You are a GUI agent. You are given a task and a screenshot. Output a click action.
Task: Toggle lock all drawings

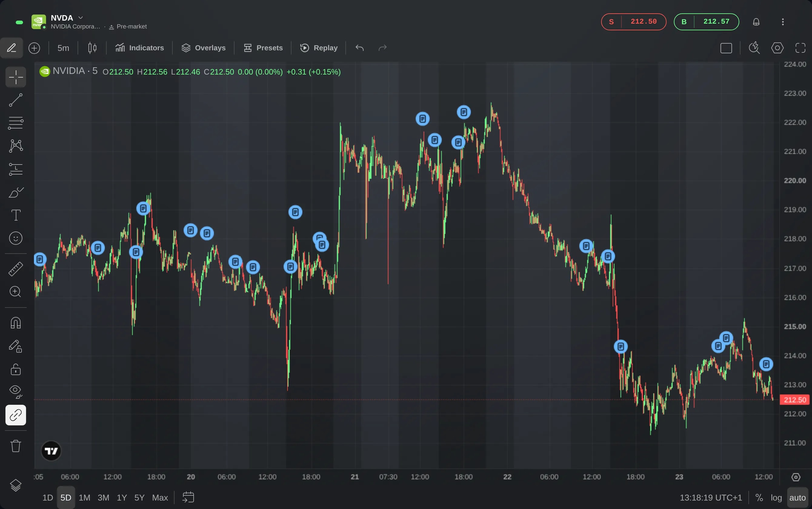15,369
